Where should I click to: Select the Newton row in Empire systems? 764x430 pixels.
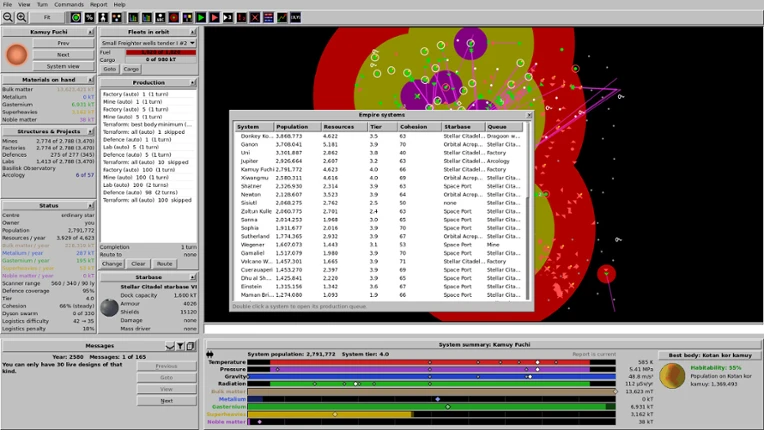pyautogui.click(x=380, y=195)
